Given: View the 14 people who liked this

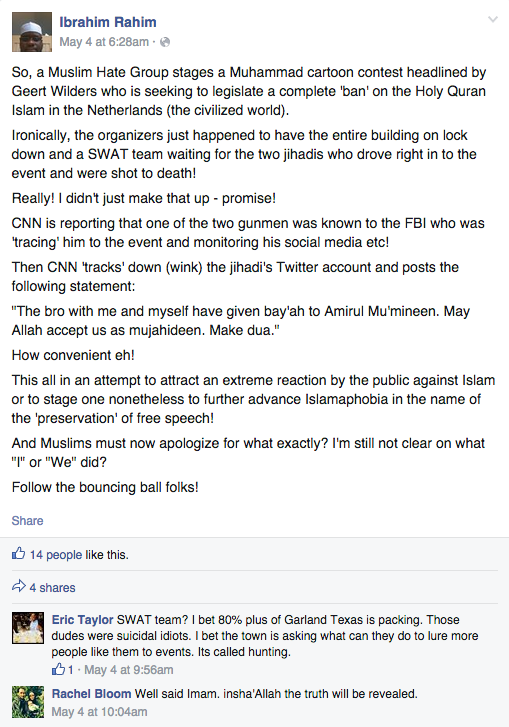Looking at the screenshot, I should point(56,555).
